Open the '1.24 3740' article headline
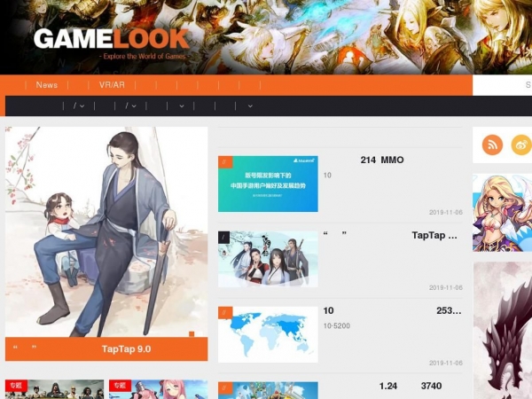 coord(411,386)
